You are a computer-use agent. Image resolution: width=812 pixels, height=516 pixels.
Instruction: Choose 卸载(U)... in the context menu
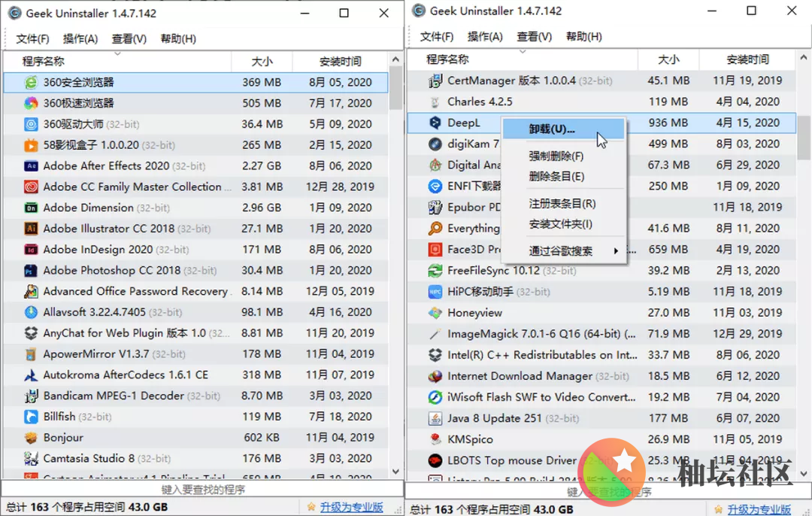[563, 129]
